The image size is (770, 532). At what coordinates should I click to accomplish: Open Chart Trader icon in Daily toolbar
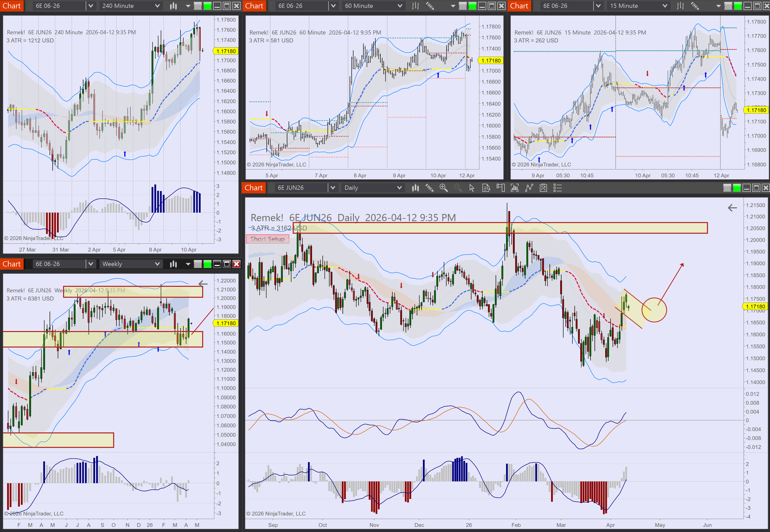(500, 188)
